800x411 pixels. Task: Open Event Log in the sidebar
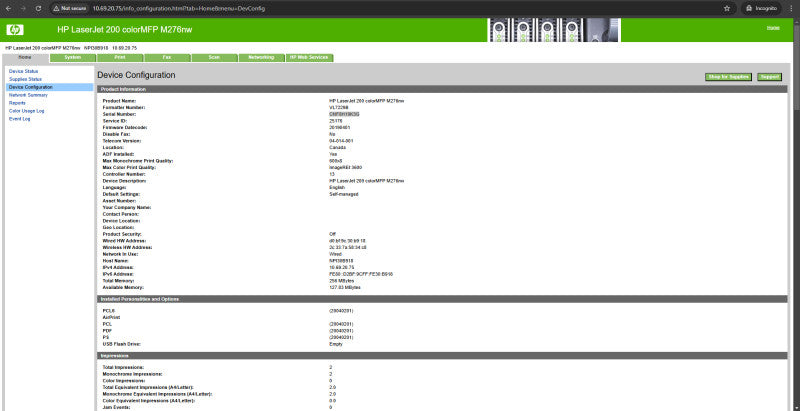(x=19, y=119)
